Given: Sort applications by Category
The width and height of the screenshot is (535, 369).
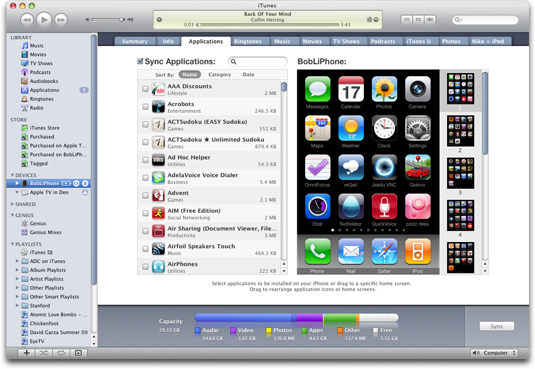Looking at the screenshot, I should pos(219,74).
